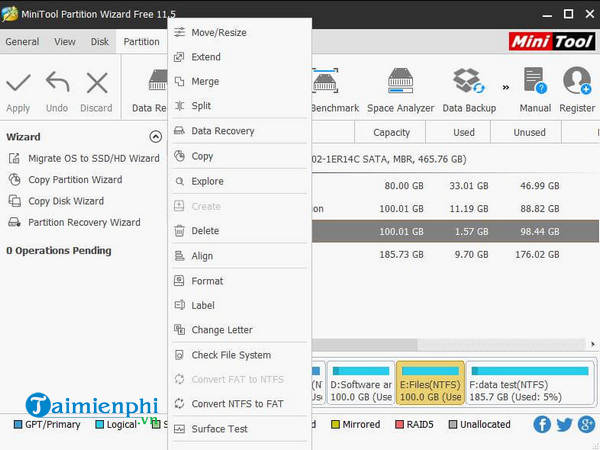
Task: Select the 185.73 GB partition row
Action: 455,254
